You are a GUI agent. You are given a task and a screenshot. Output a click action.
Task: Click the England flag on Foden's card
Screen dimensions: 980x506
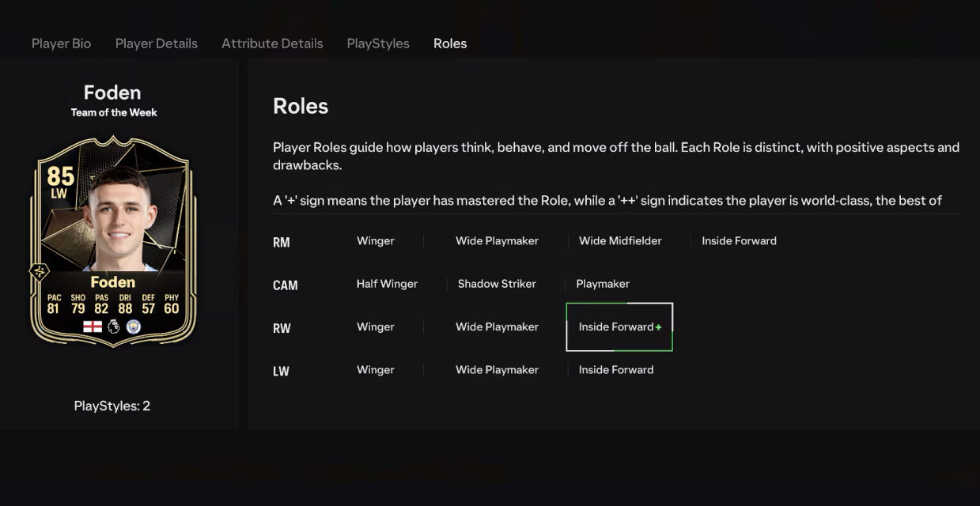pos(93,326)
